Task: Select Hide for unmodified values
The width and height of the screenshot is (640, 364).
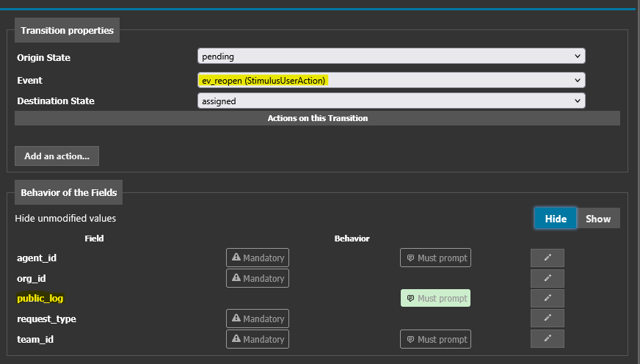Action: 556,219
